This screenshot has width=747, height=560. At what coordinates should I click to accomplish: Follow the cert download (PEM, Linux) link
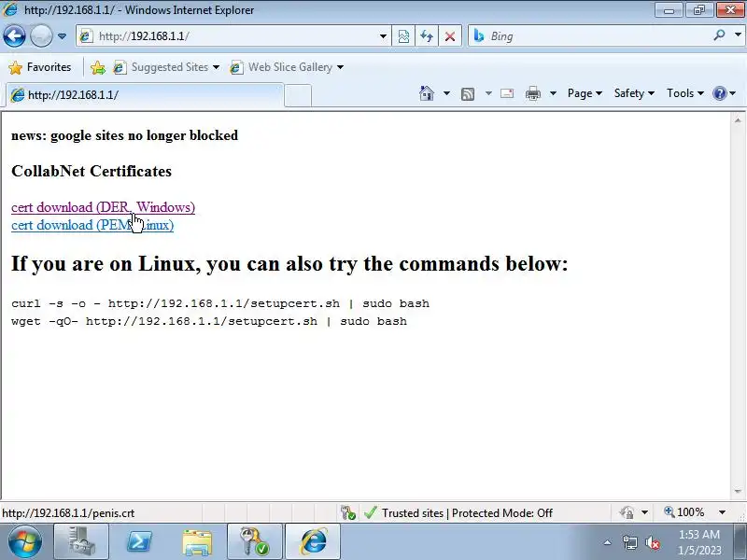click(x=92, y=225)
